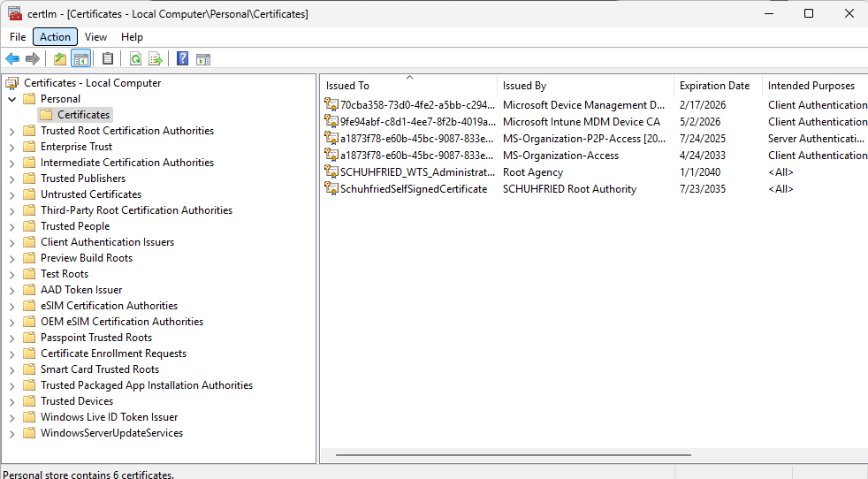Collapse the Personal store tree node
This screenshot has width=868, height=479.
coord(11,99)
